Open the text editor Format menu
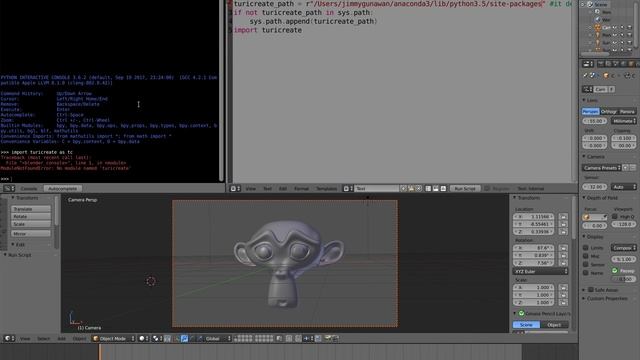 [302, 189]
